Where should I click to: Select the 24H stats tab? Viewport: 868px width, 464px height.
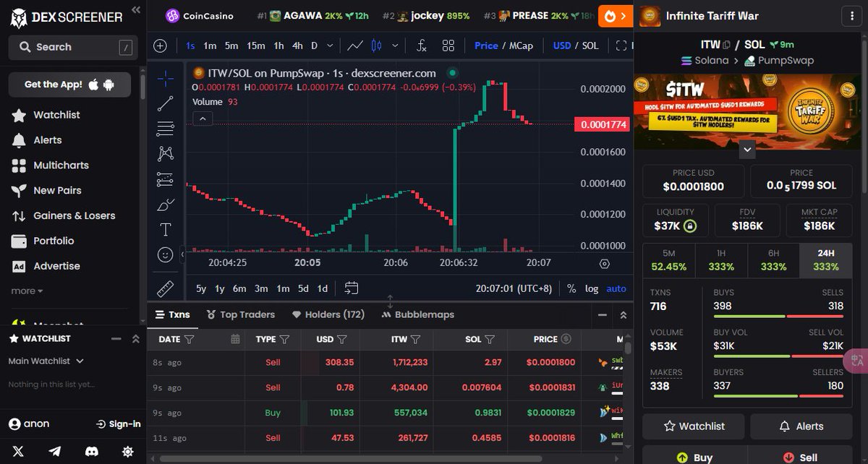coord(825,260)
